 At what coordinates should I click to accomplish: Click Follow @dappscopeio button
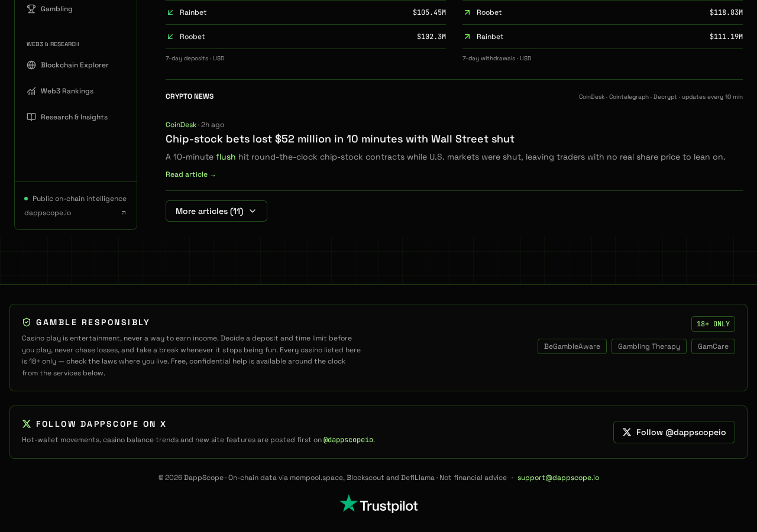point(674,432)
